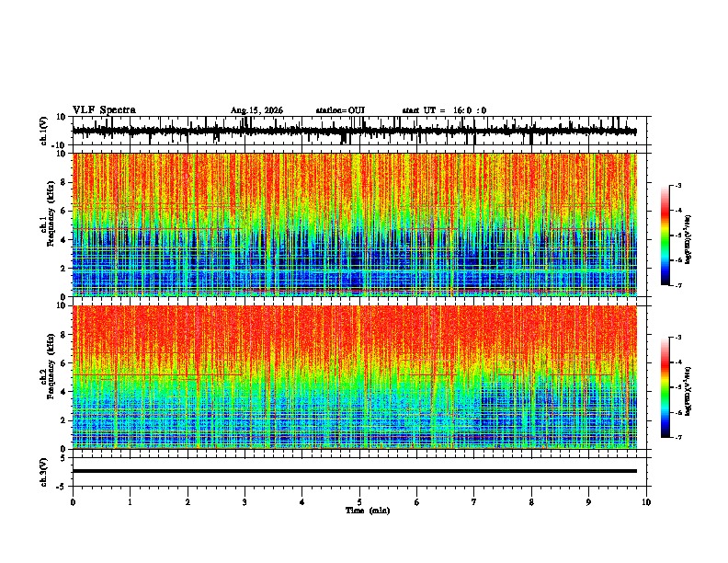Viewport: 728px width, 563px height.
Task: Click the ch.2 spectrogram color scale bar
Action: (x=665, y=387)
